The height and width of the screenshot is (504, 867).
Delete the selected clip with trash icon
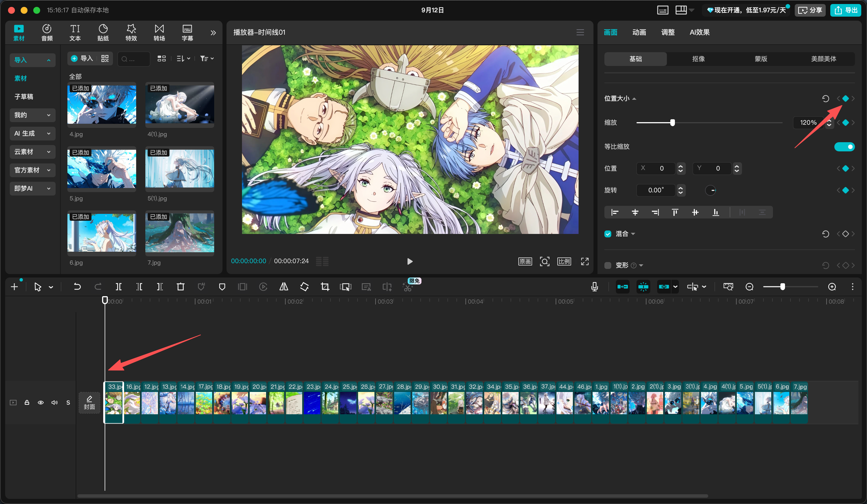click(x=181, y=287)
